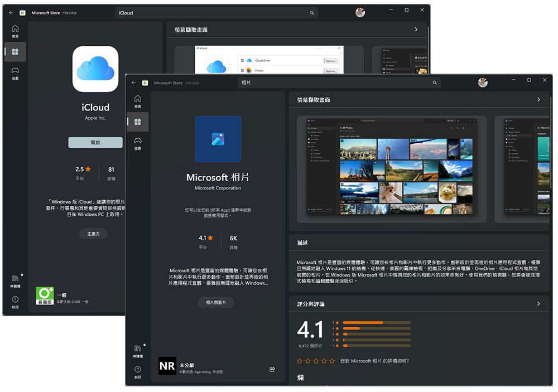Open the iCloud settings screenshot thumbnail

(269, 60)
